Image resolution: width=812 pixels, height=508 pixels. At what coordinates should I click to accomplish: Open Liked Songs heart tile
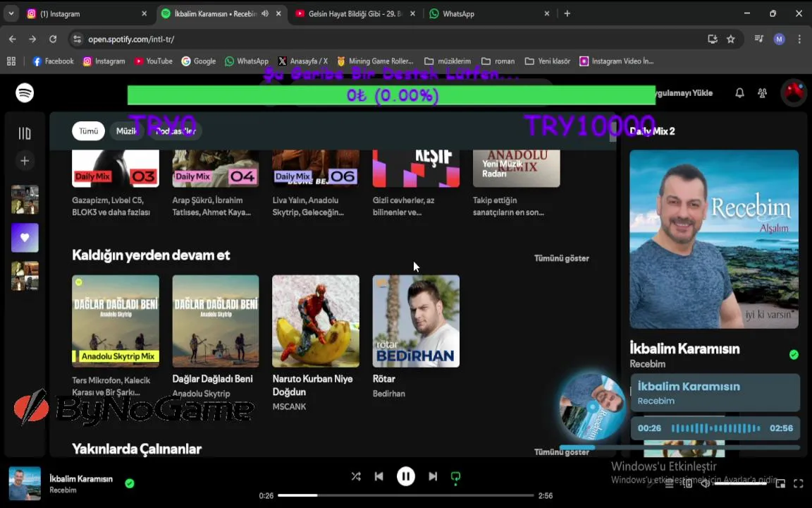25,237
